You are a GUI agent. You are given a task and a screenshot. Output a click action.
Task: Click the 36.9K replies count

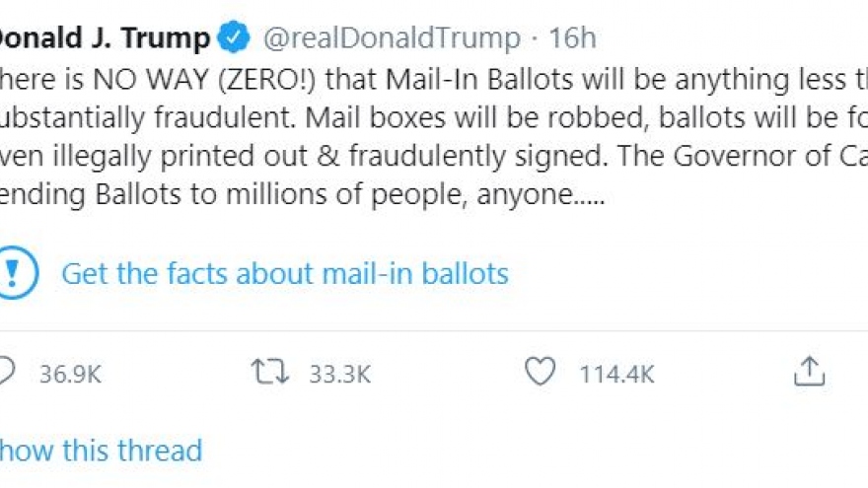point(70,374)
